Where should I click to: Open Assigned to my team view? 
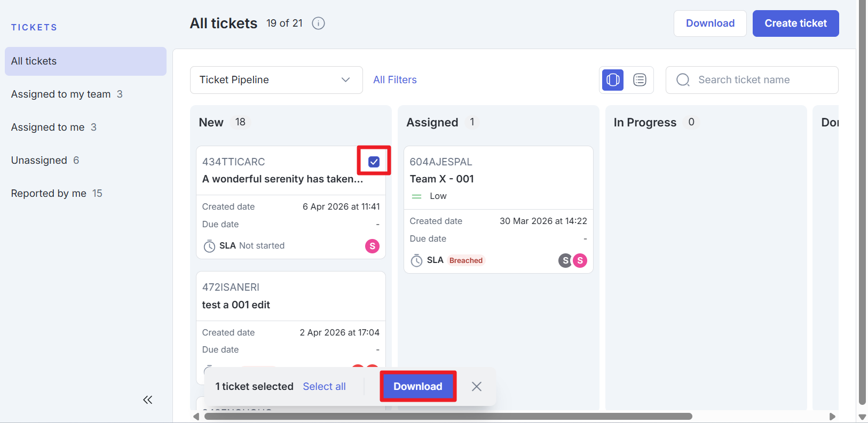[x=61, y=94]
